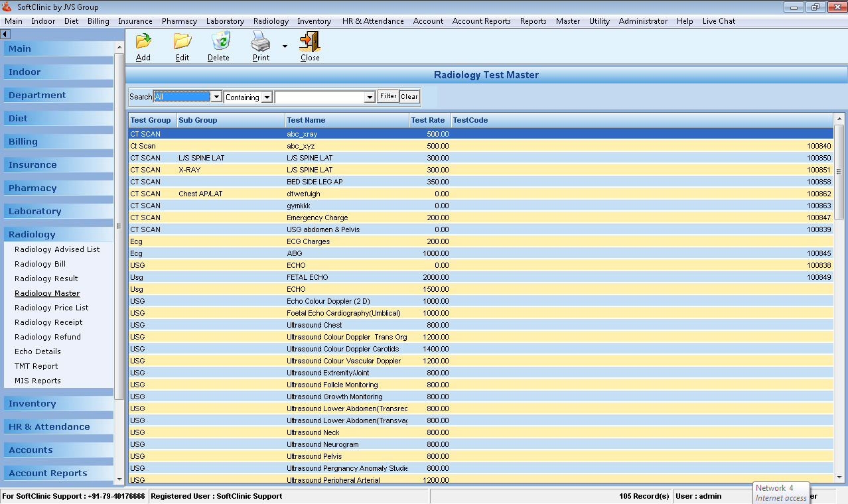Open the Radiology menu in menu bar
The image size is (848, 504).
(x=271, y=21)
